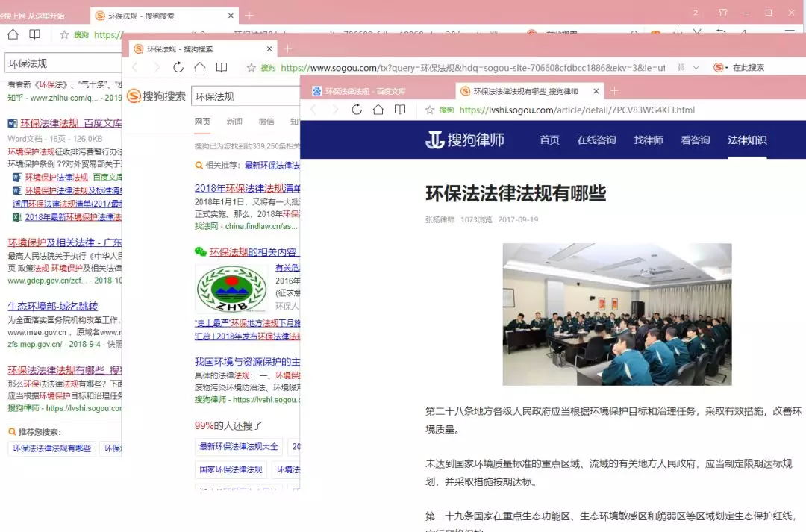Click the 环保法规 search input box
Screen dimensions: 806x532
click(x=246, y=96)
